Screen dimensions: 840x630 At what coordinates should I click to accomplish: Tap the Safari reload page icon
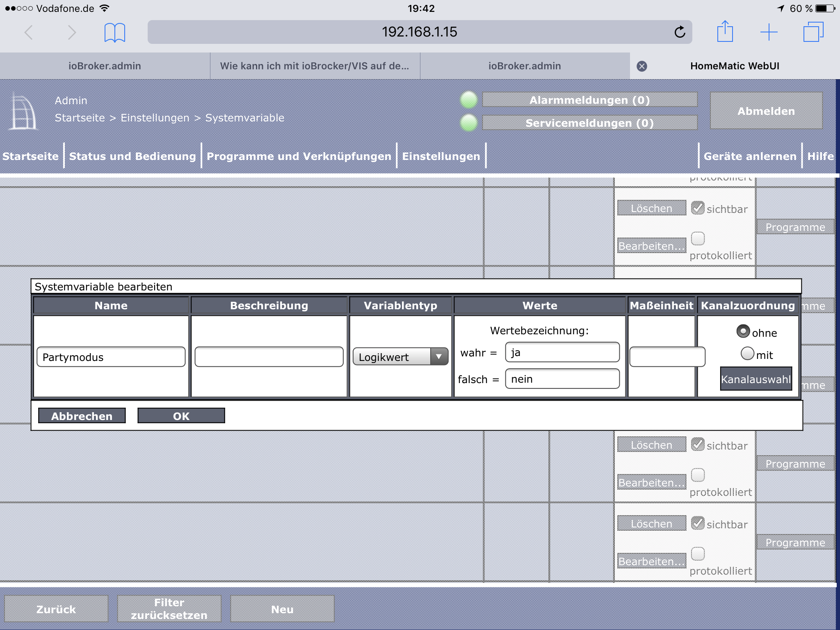pos(680,32)
